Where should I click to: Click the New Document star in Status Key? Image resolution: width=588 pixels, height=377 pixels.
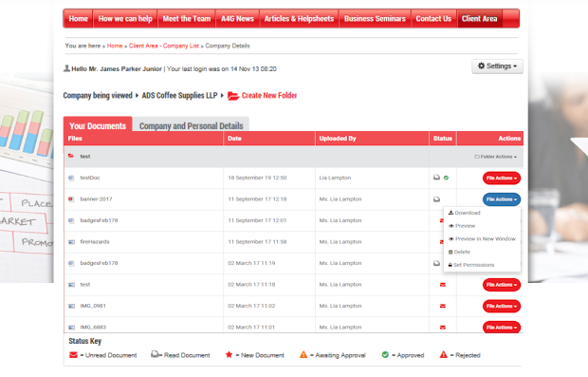coord(229,354)
